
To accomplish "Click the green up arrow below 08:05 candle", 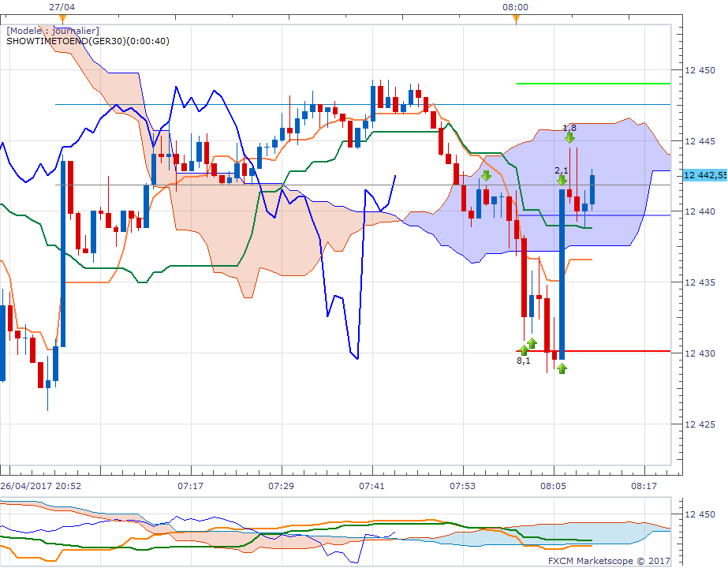I will [x=562, y=368].
